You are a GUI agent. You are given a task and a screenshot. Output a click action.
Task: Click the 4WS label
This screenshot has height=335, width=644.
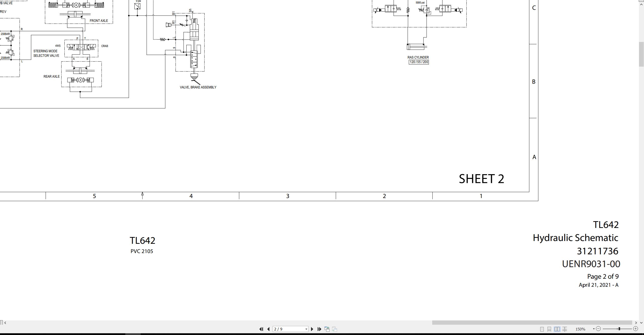pos(58,46)
